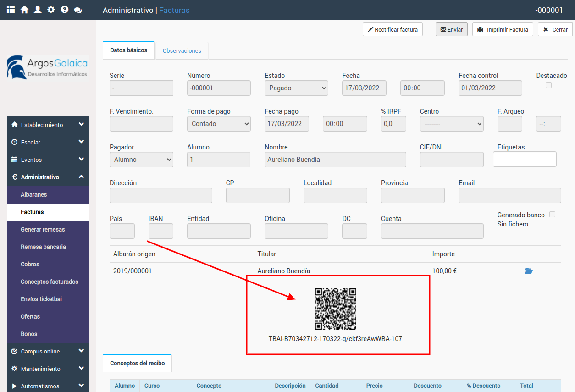Click the Facturas breadcrumb link
This screenshot has width=575, height=392.
pyautogui.click(x=174, y=10)
